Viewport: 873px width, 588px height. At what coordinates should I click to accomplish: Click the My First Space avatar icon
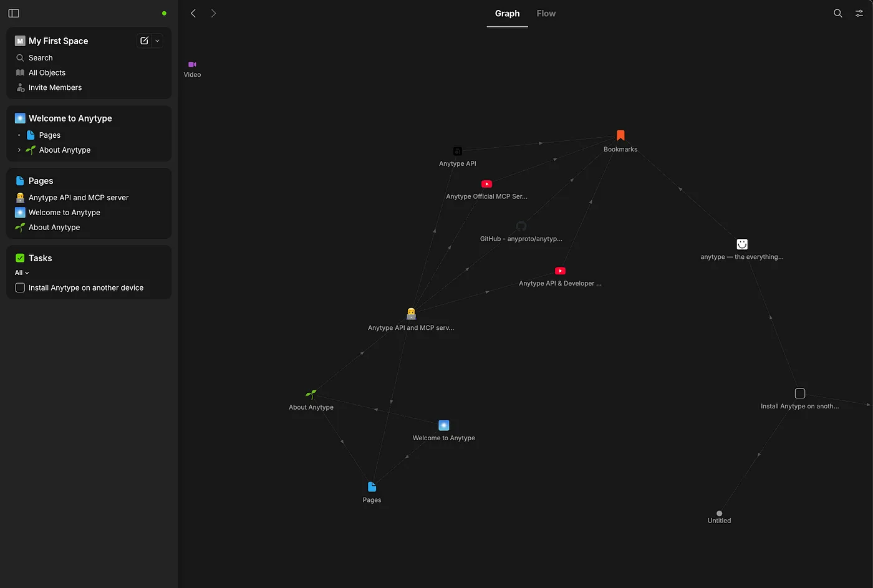point(20,41)
